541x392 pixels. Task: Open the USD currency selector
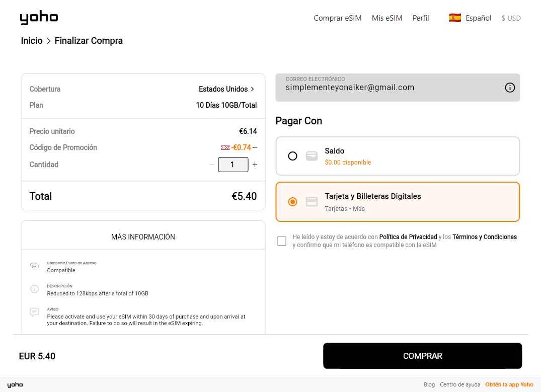click(x=511, y=18)
